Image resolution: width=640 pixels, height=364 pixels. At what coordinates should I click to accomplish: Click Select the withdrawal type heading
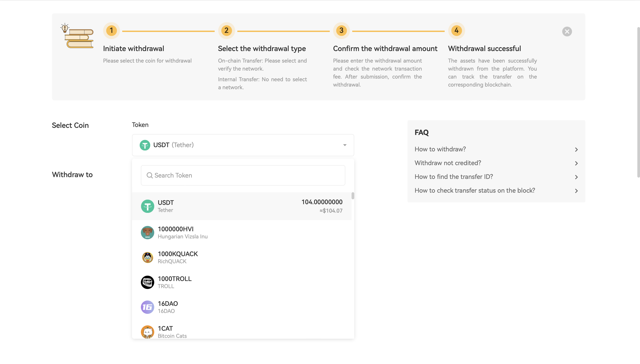pyautogui.click(x=262, y=49)
